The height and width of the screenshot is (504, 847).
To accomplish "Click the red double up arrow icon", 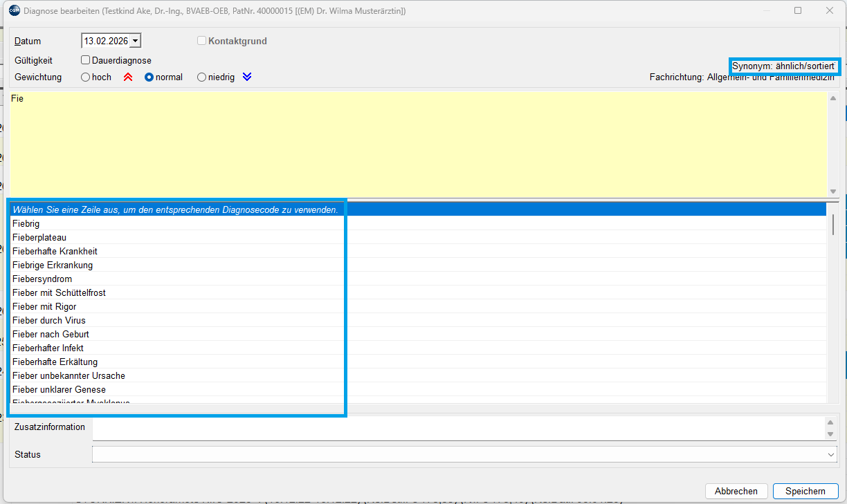I will pos(127,77).
